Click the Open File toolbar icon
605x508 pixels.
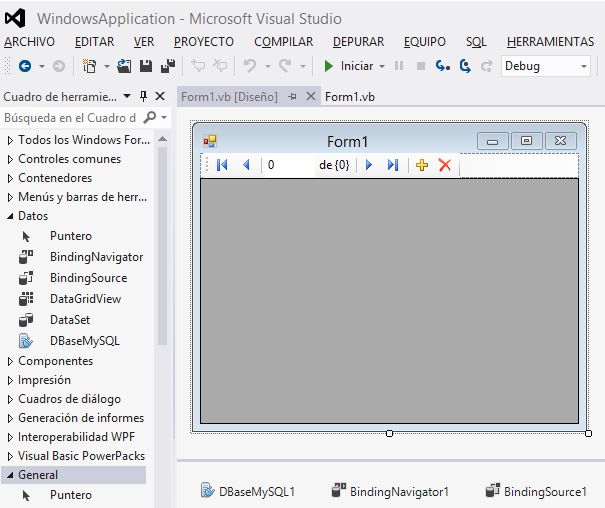[124, 66]
